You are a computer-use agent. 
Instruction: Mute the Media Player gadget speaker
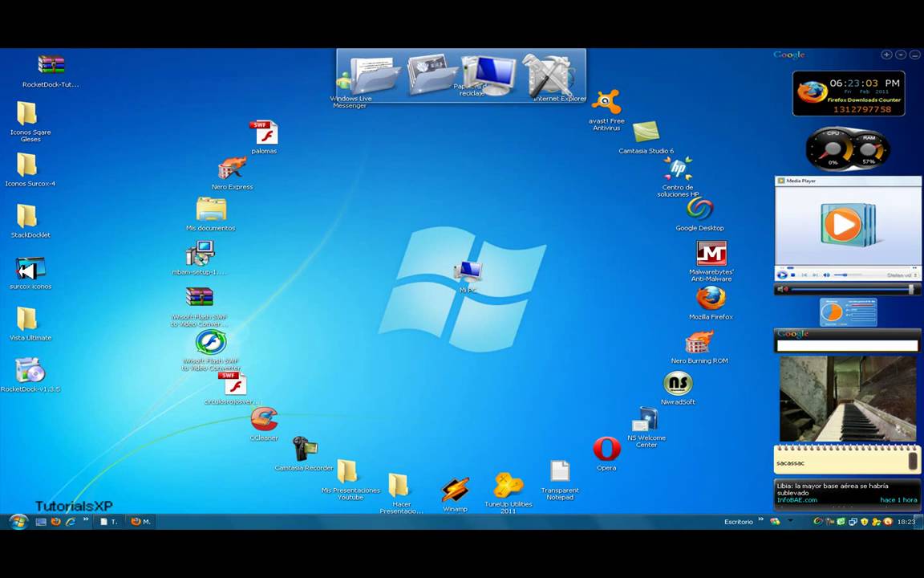coord(826,275)
